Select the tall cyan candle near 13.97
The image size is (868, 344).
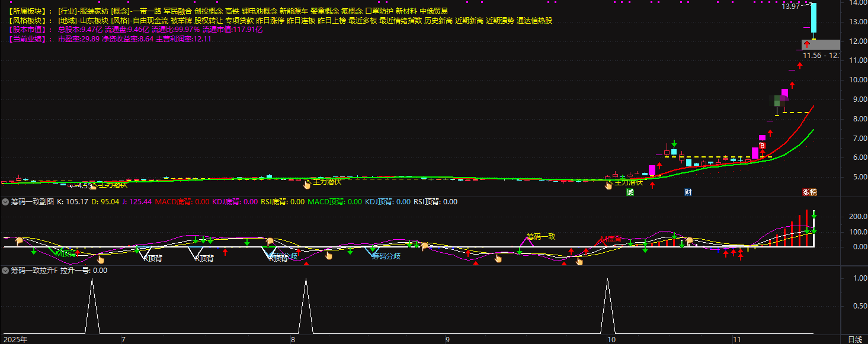coord(814,18)
